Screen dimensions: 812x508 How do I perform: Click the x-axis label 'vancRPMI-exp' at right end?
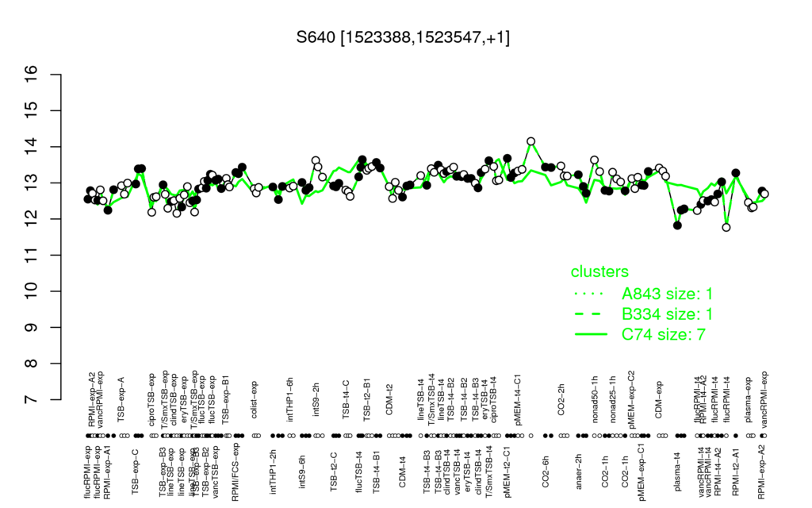point(764,399)
